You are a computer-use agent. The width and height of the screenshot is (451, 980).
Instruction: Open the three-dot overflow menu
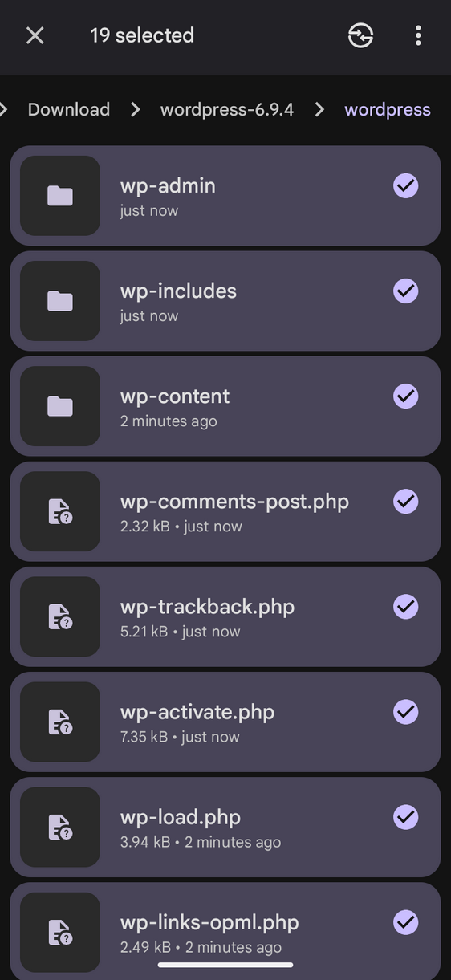tap(418, 35)
